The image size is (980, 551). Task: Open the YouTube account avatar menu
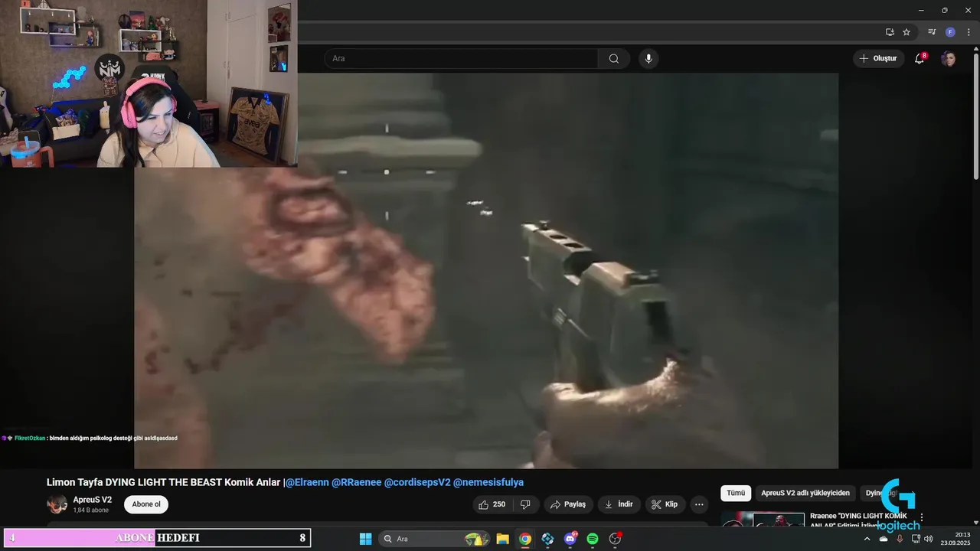tap(949, 59)
